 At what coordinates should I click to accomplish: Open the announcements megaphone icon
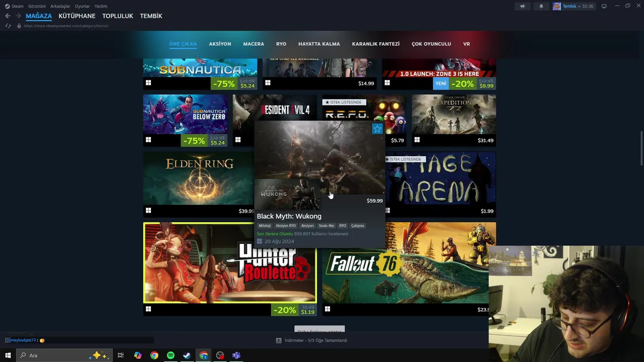(522, 6)
